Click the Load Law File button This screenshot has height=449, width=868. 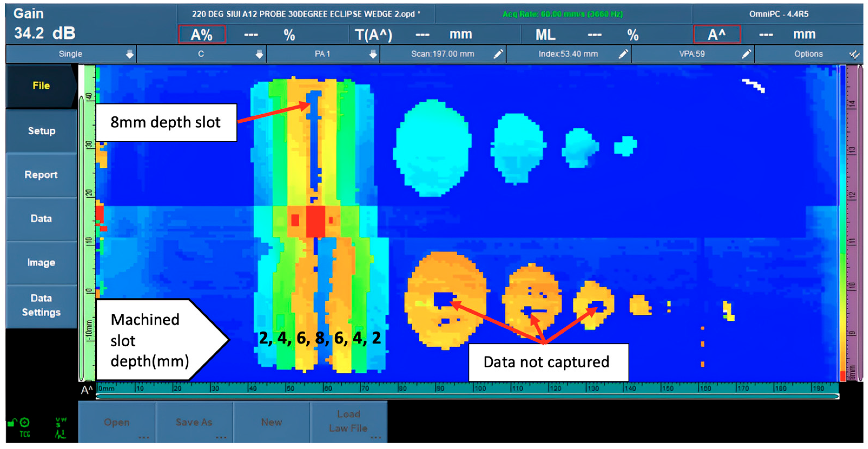(348, 421)
